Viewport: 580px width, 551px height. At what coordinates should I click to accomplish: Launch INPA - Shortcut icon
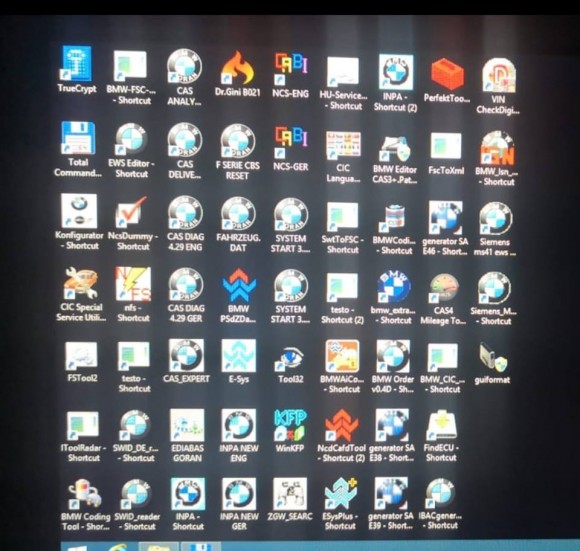pyautogui.click(x=188, y=495)
